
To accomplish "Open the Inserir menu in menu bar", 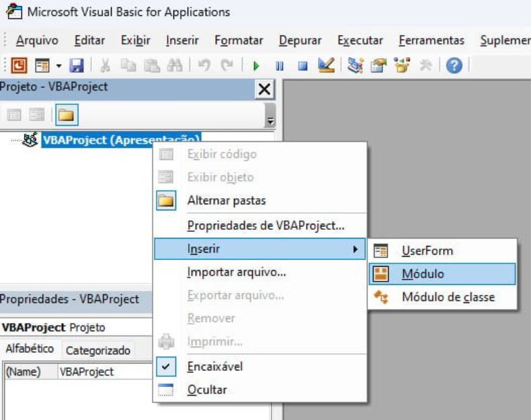I will [x=182, y=40].
